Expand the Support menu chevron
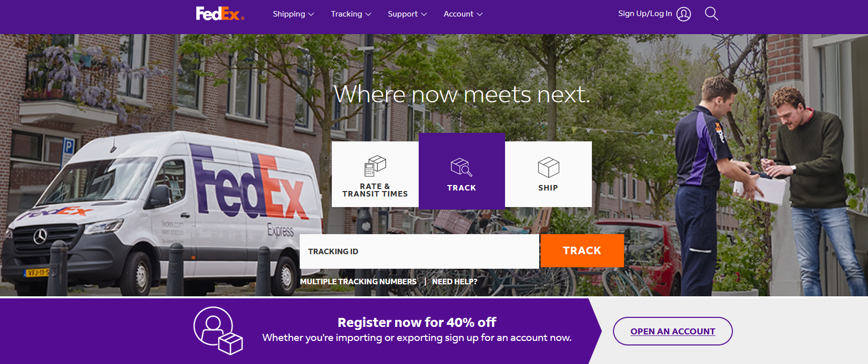The image size is (868, 364). click(424, 15)
